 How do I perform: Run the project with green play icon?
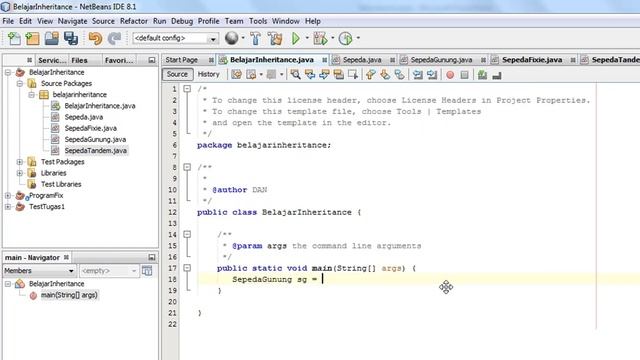pos(296,38)
